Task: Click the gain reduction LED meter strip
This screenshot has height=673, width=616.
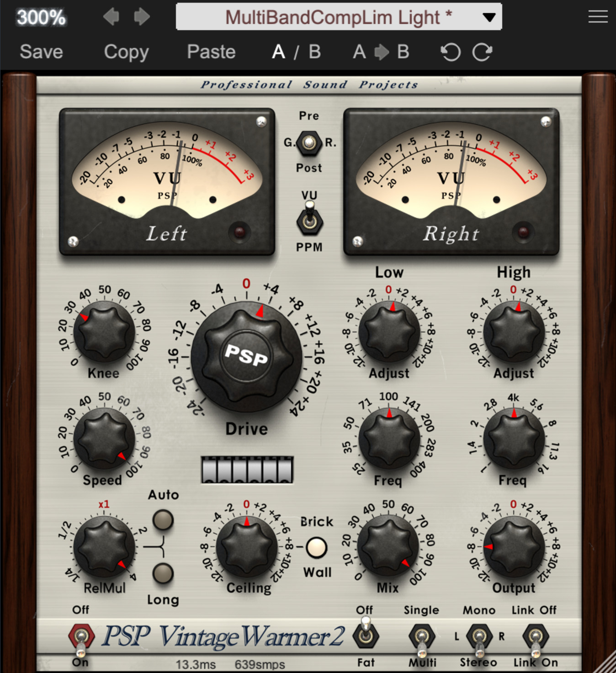Action: [247, 469]
